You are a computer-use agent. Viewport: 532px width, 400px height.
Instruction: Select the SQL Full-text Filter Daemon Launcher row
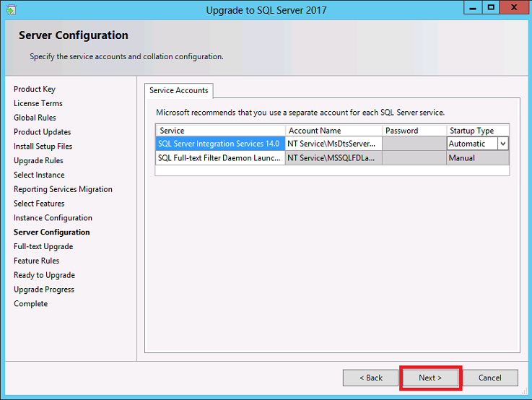pyautogui.click(x=220, y=157)
